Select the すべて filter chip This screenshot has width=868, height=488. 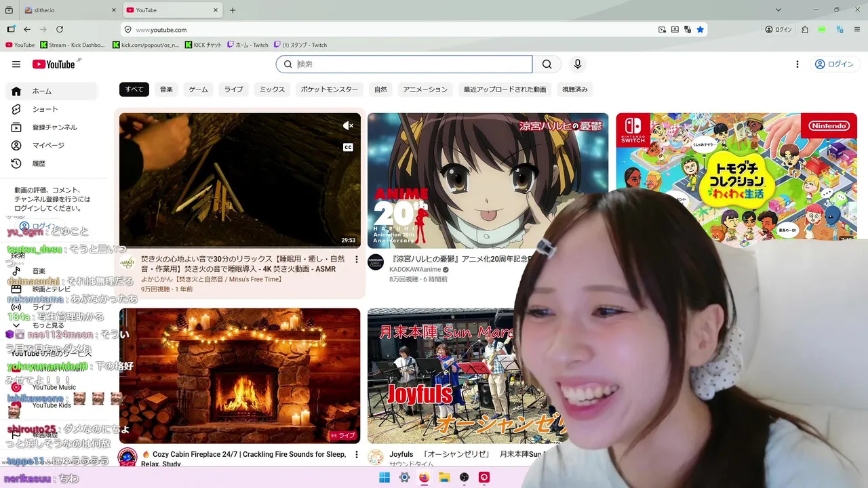coord(134,89)
